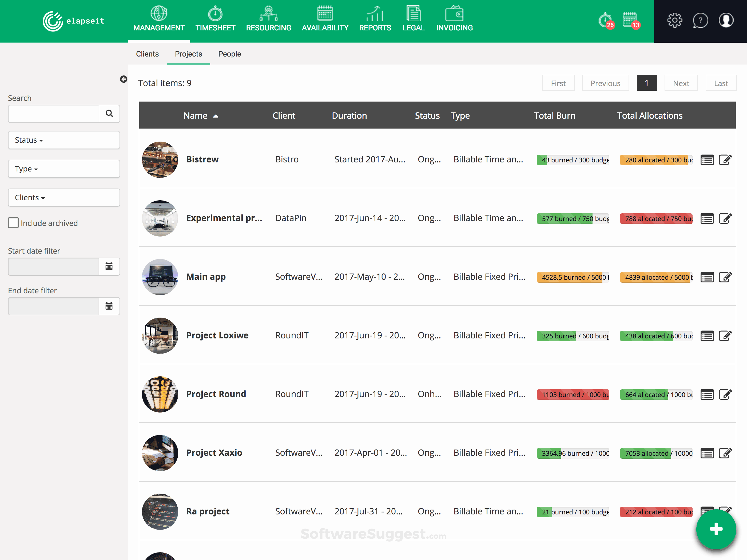Open the settings gear icon
The image size is (747, 560).
tap(674, 21)
